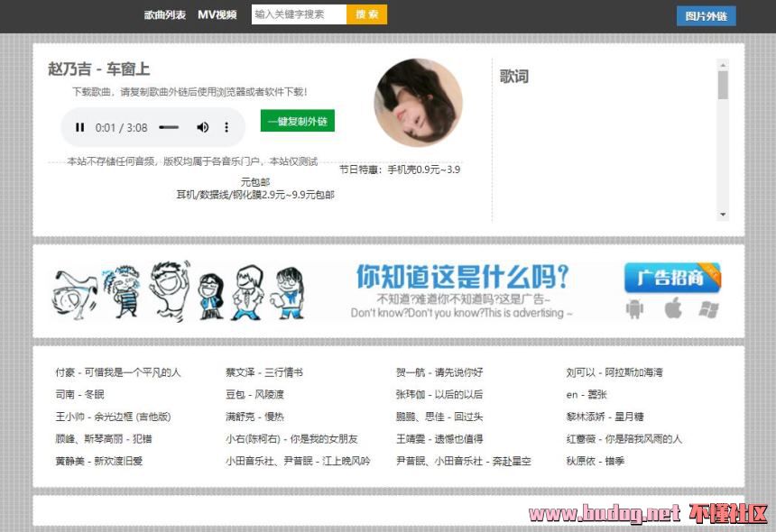Open the MV视频 menu item
The height and width of the screenshot is (532, 776).
pyautogui.click(x=217, y=14)
